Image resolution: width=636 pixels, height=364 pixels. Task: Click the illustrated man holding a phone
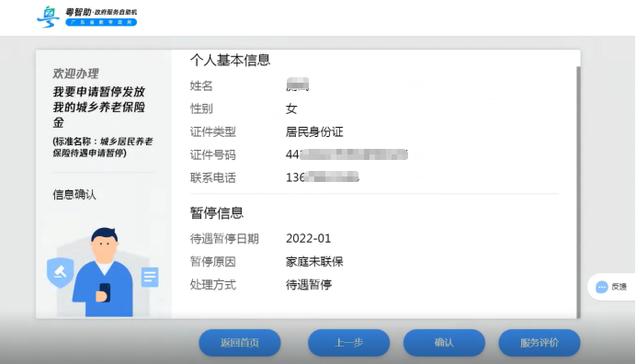pos(103,272)
